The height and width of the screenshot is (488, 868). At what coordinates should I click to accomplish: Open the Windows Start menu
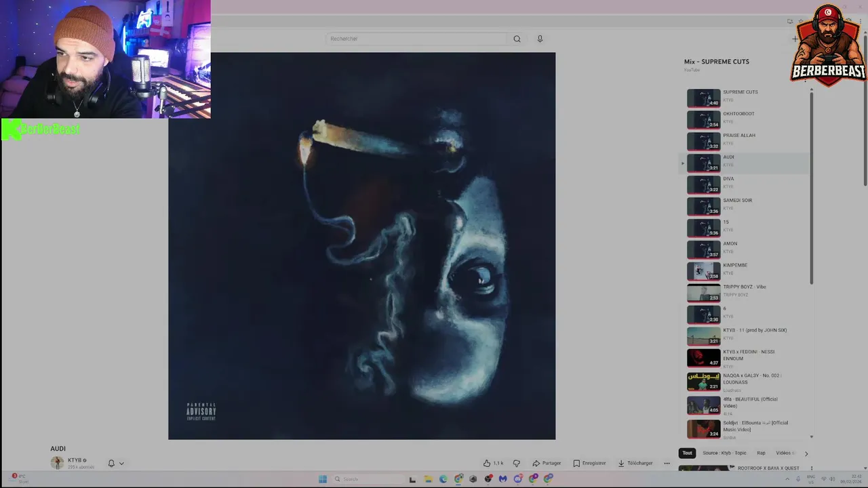[323, 479]
